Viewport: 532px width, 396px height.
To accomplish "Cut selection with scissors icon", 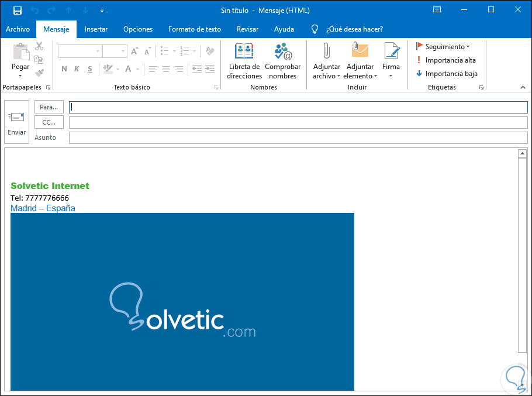I will click(x=39, y=46).
